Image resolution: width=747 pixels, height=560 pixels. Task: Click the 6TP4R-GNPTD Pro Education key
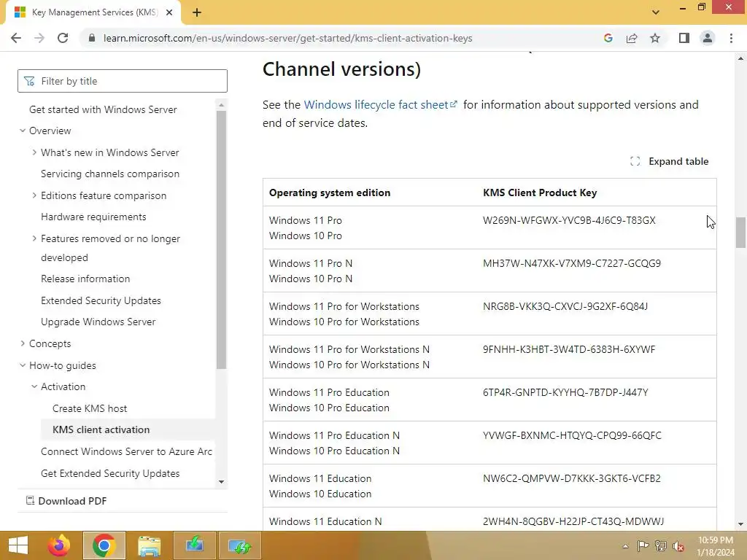tap(565, 392)
